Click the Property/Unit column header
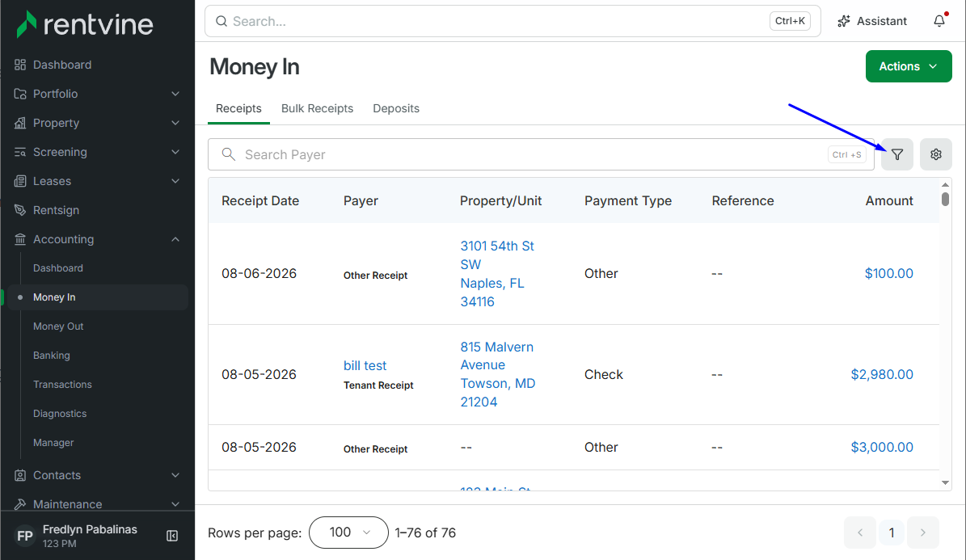 pos(501,201)
